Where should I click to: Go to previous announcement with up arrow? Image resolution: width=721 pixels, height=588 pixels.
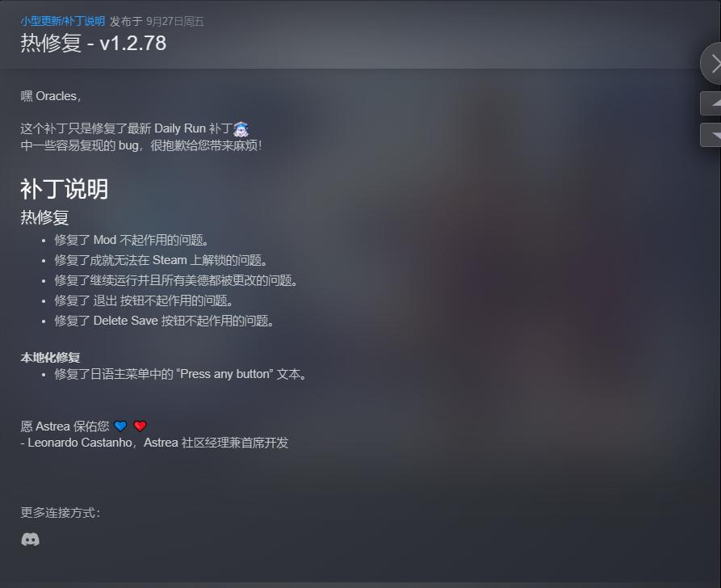pos(711,103)
